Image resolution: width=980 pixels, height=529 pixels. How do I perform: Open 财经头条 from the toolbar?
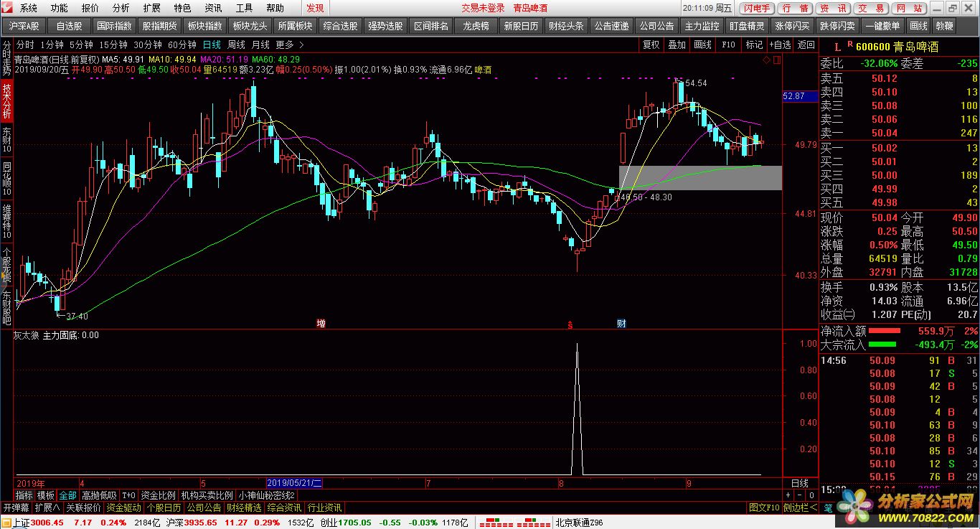point(565,25)
